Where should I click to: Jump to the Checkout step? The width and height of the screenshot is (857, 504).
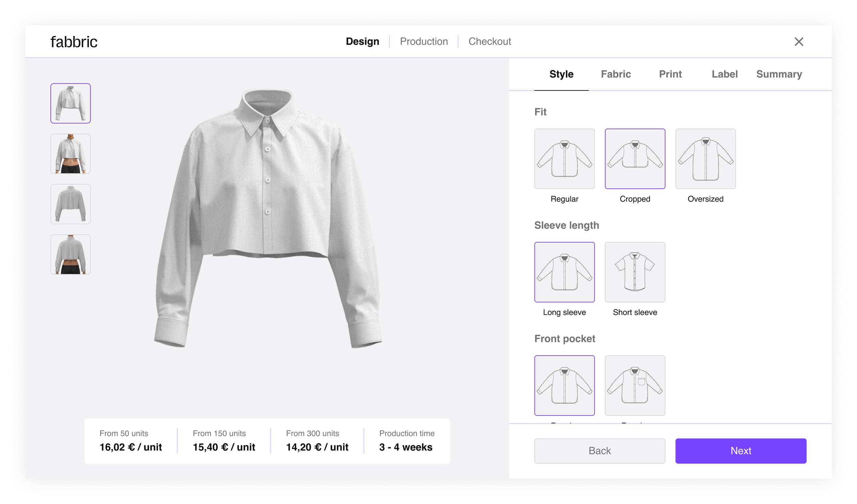(x=490, y=41)
